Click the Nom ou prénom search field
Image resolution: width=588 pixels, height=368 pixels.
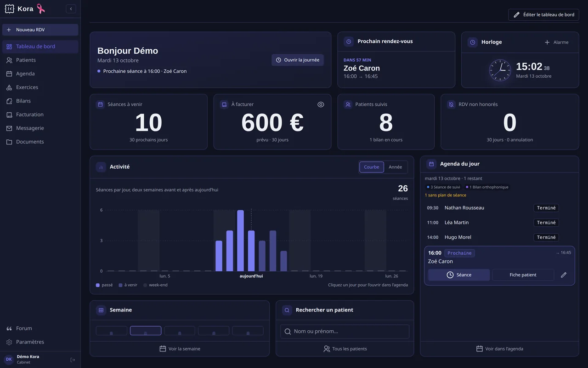345,331
